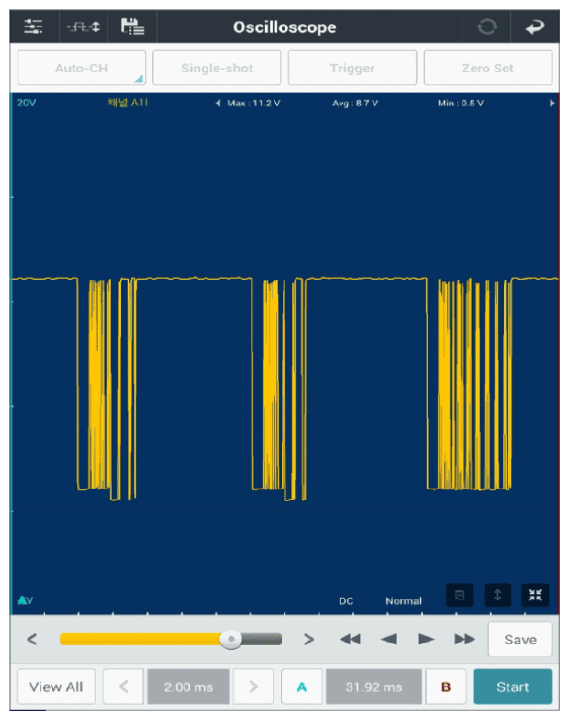Rewind fast with double-left arrows
The width and height of the screenshot is (569, 720).
(x=350, y=639)
